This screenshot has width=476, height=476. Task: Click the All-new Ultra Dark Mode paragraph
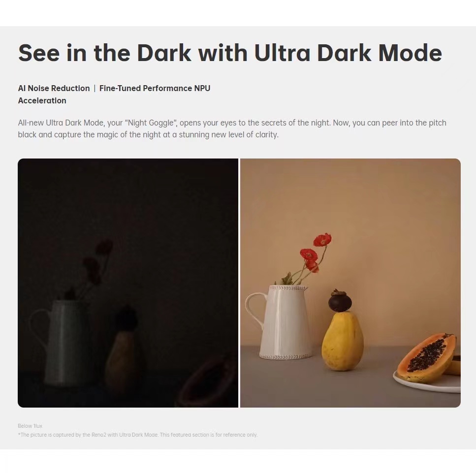(232, 128)
